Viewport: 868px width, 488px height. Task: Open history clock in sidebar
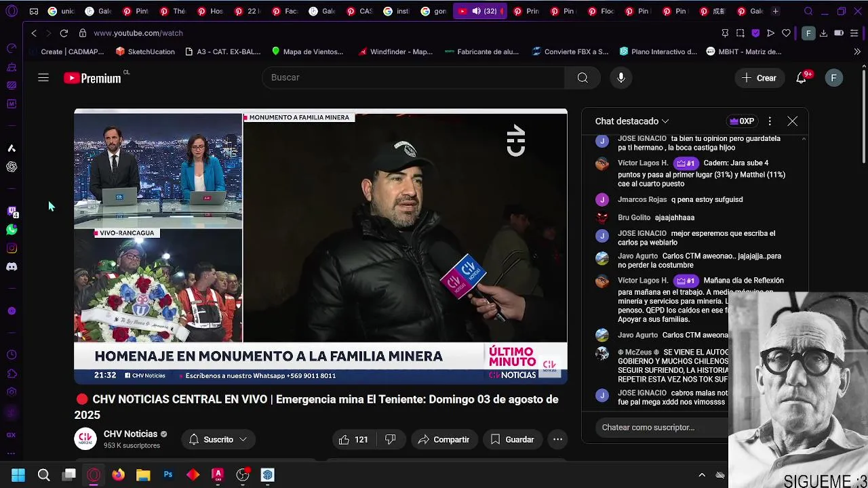tap(12, 354)
